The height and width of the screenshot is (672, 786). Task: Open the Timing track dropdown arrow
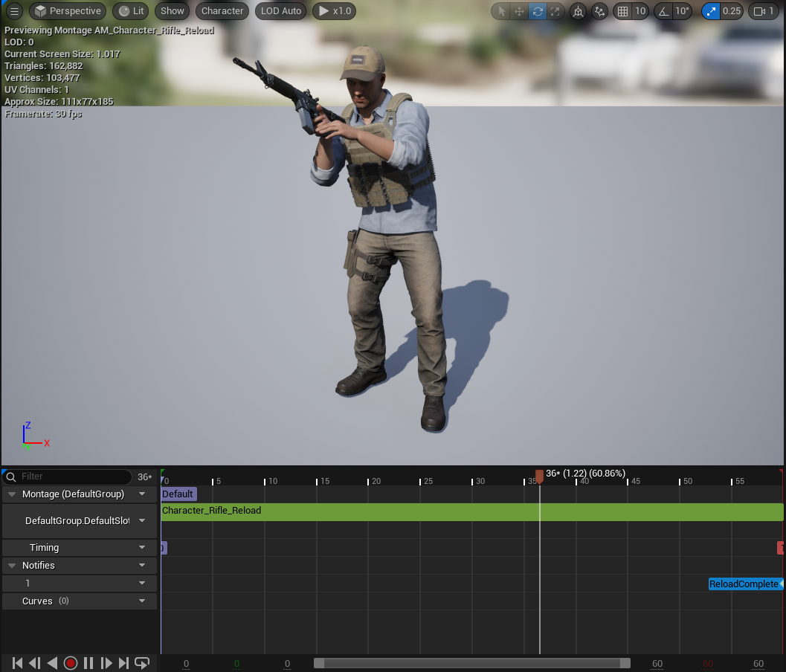(142, 548)
